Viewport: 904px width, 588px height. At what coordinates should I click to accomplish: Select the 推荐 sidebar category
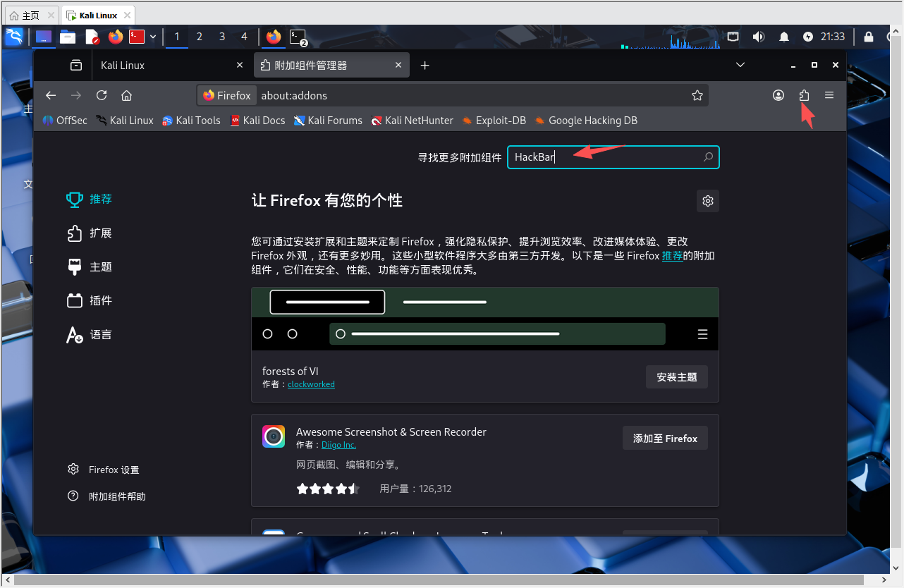click(90, 199)
